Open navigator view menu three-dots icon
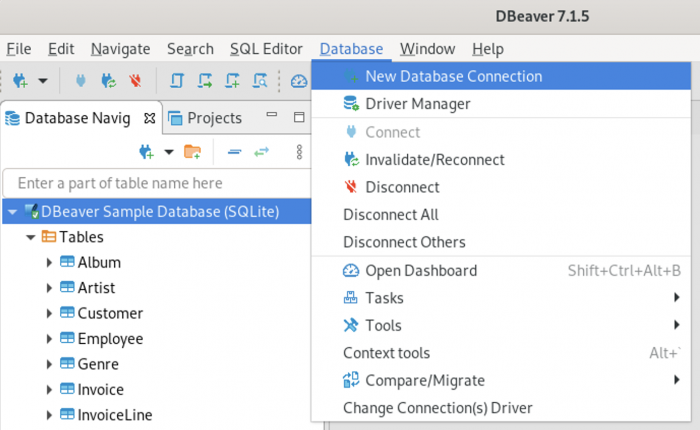700x430 pixels. (299, 152)
